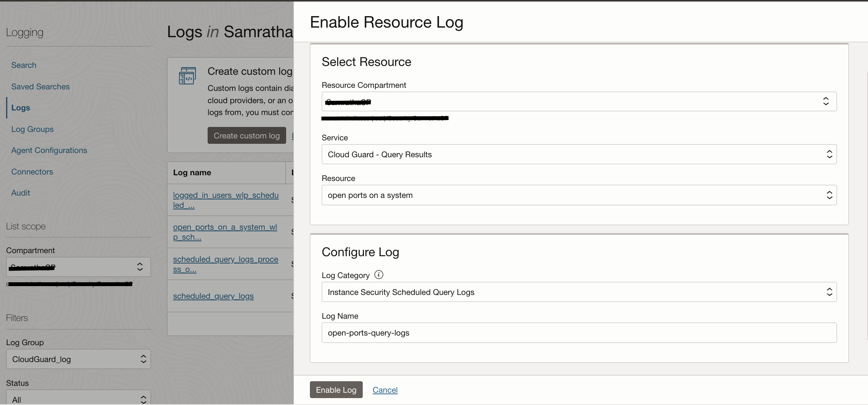Expand the Log Category dropdown
Screen dimensions: 868x405
tap(579, 292)
